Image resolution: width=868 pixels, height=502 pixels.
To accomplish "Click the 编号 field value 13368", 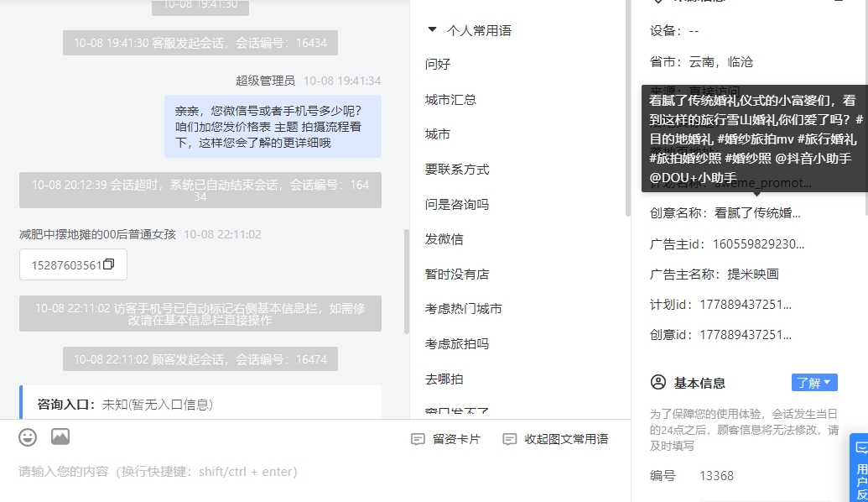I will [x=717, y=476].
